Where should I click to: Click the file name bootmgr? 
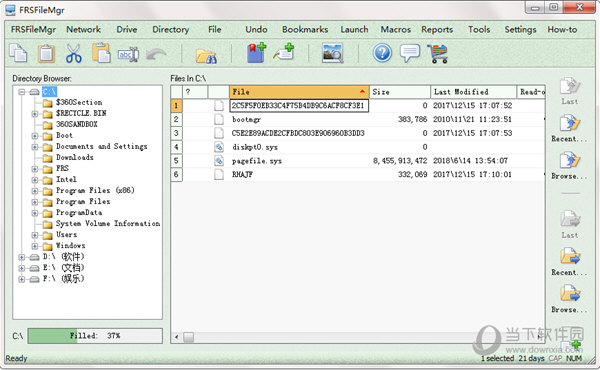(246, 119)
